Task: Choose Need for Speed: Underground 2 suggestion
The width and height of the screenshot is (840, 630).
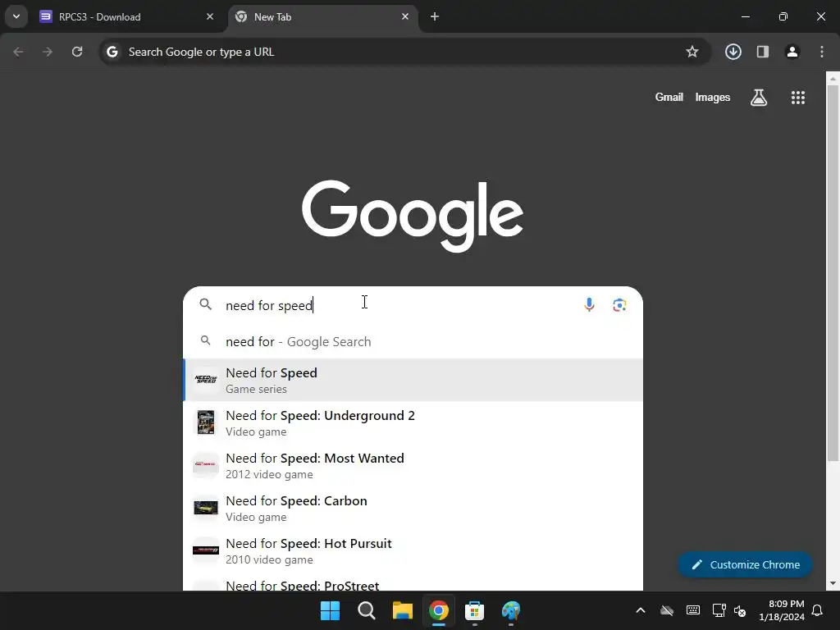Action: coord(413,422)
